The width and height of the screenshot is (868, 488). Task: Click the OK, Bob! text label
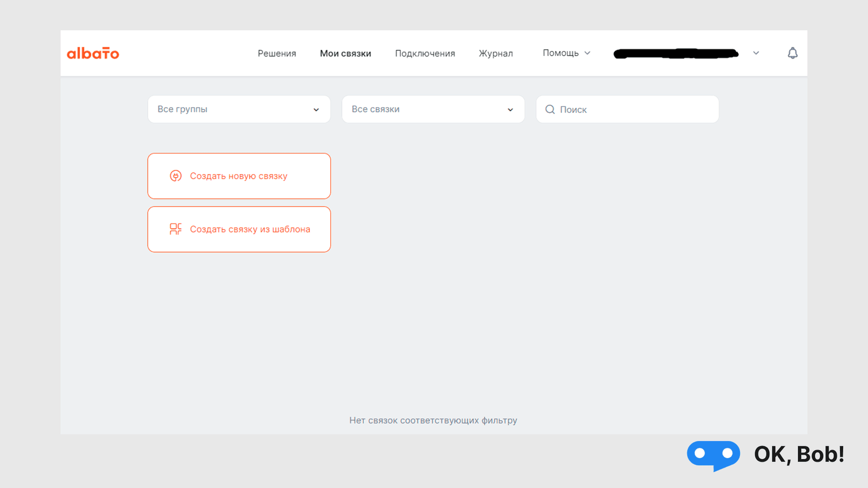(799, 454)
